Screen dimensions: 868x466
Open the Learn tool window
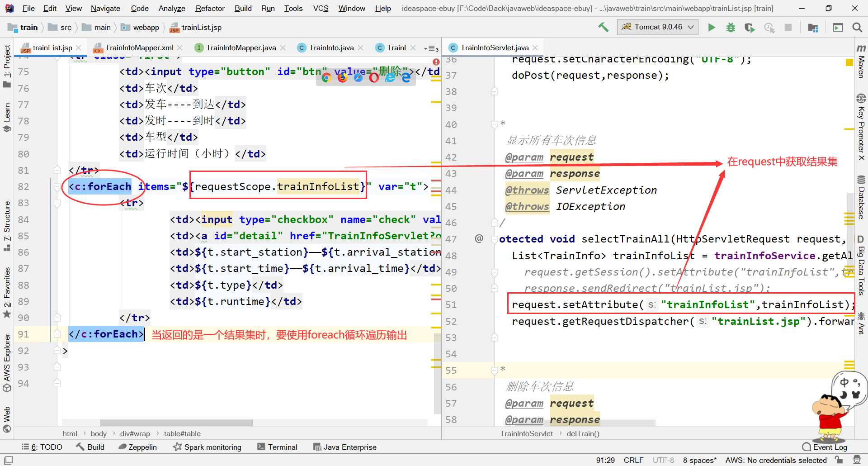coord(7,118)
